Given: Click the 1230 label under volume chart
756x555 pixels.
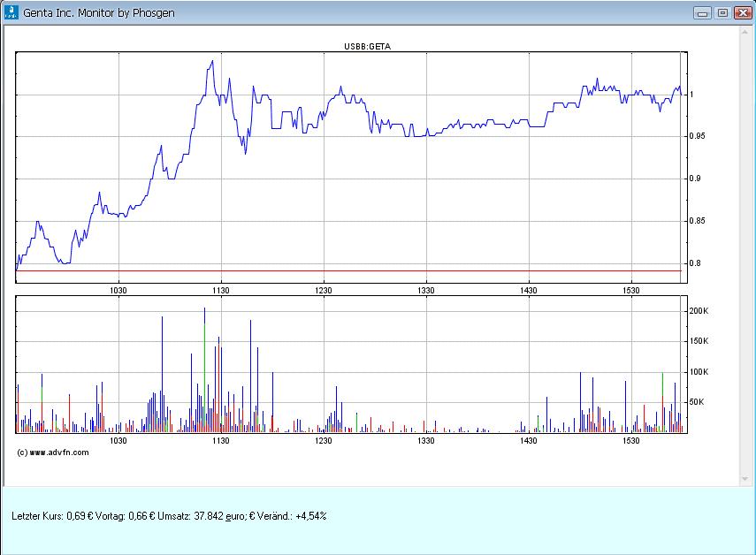Looking at the screenshot, I should pos(324,441).
